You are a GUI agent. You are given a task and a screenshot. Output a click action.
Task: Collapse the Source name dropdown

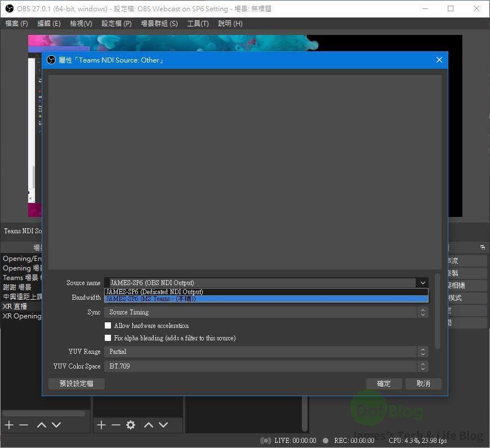pos(423,283)
